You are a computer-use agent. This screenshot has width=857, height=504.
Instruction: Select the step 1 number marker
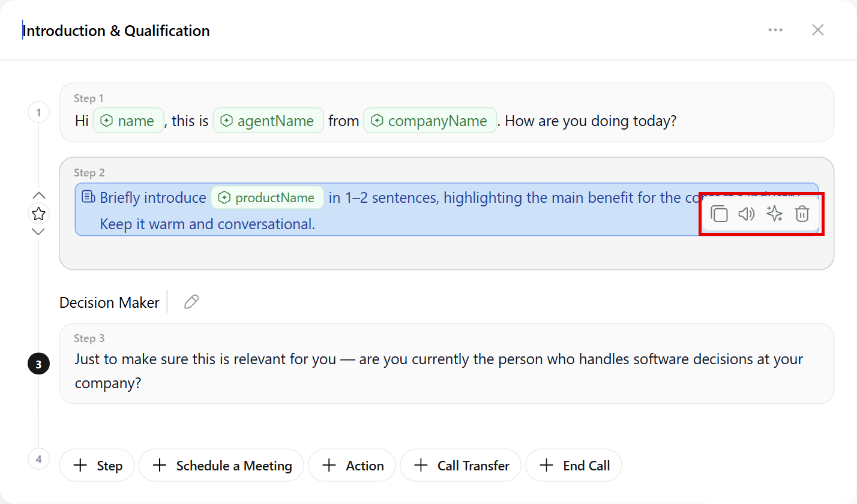(38, 112)
